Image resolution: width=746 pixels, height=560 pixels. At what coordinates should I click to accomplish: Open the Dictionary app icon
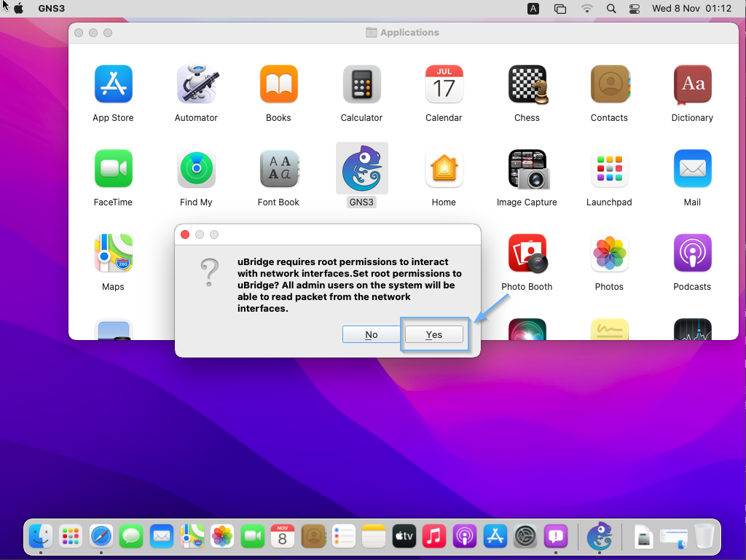[692, 84]
